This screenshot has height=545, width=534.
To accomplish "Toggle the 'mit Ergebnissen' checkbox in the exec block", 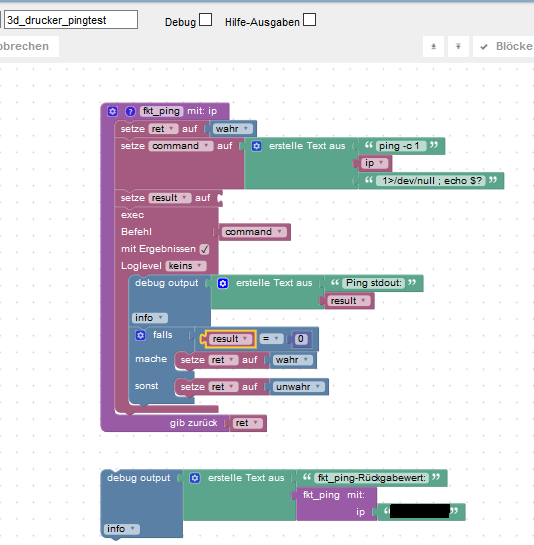I will (204, 249).
